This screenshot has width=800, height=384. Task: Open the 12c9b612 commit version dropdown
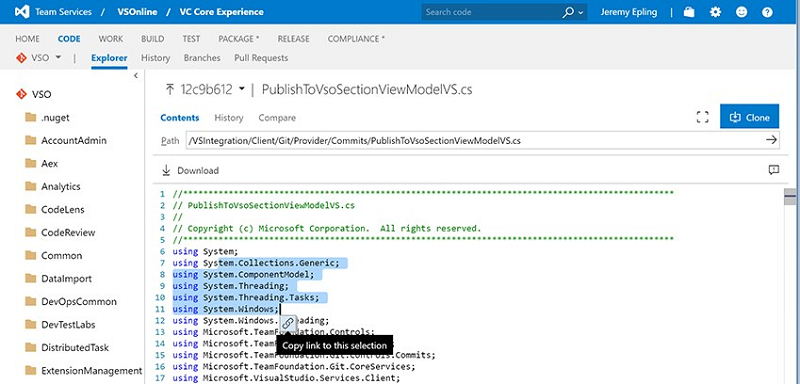241,89
